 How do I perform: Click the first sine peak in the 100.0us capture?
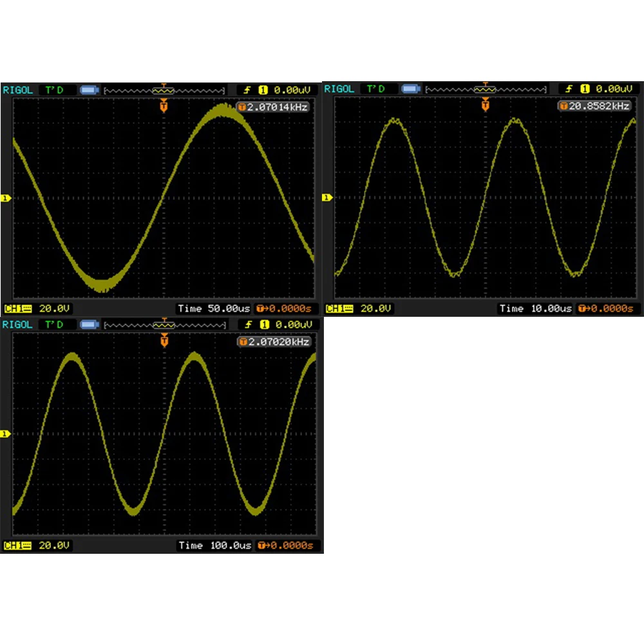73,357
